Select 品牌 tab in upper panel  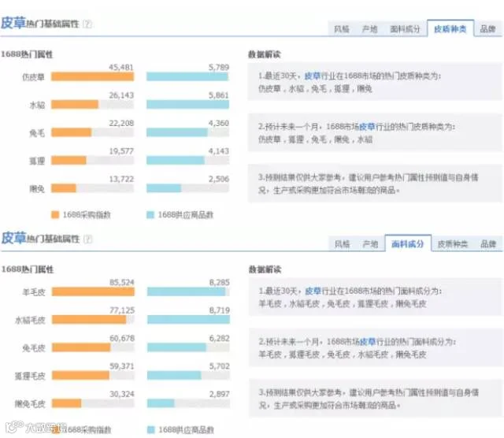pyautogui.click(x=487, y=29)
